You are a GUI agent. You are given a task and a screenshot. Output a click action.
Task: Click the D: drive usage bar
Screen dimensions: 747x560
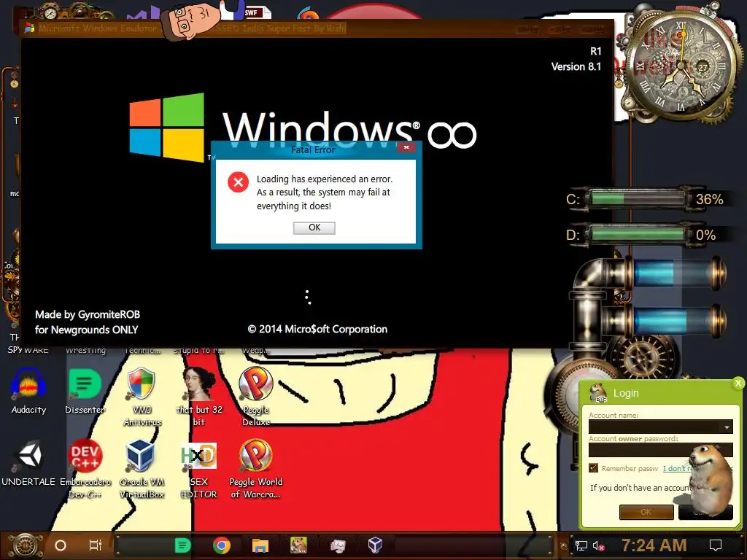coord(637,234)
